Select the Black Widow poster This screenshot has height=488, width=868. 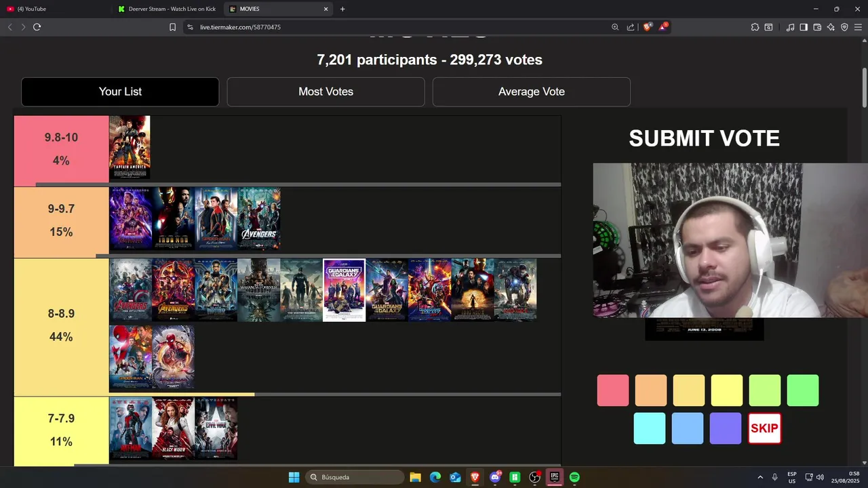(x=173, y=428)
